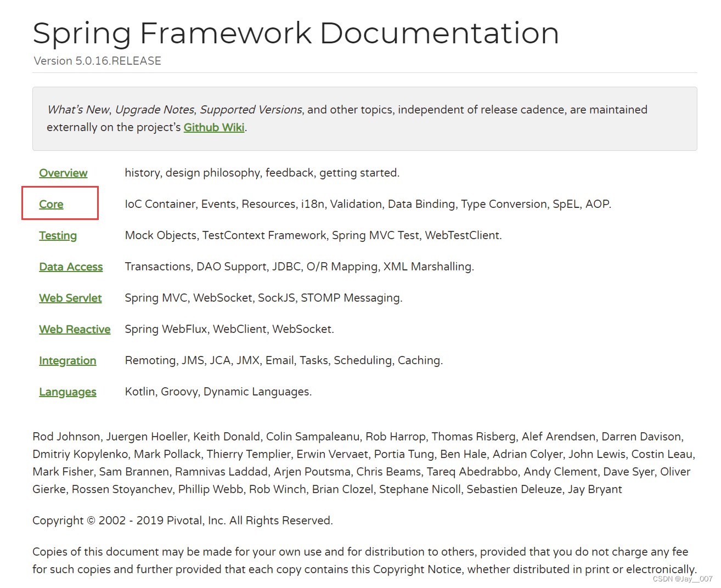This screenshot has width=721, height=588.
Task: Click the author line starting 'Mark Fisher'
Action: [x=362, y=472]
